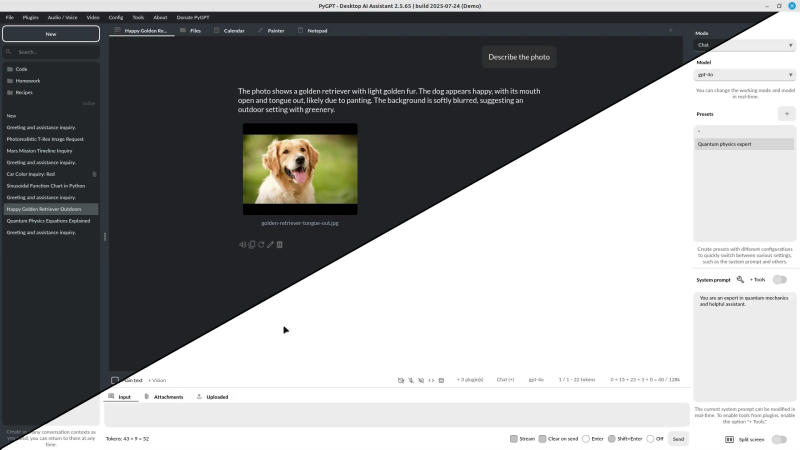Copy the response using the copy icon
Image resolution: width=800 pixels, height=450 pixels.
tap(252, 244)
